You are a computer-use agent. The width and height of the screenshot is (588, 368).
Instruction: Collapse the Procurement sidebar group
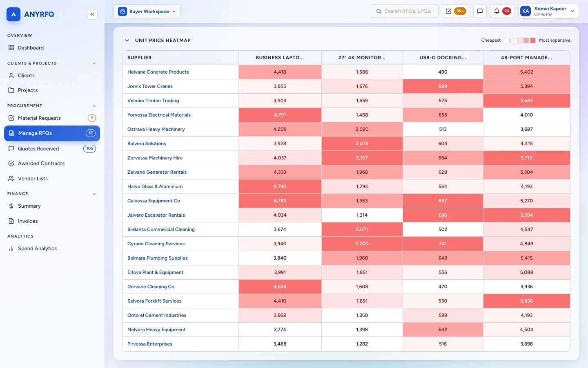coord(94,106)
